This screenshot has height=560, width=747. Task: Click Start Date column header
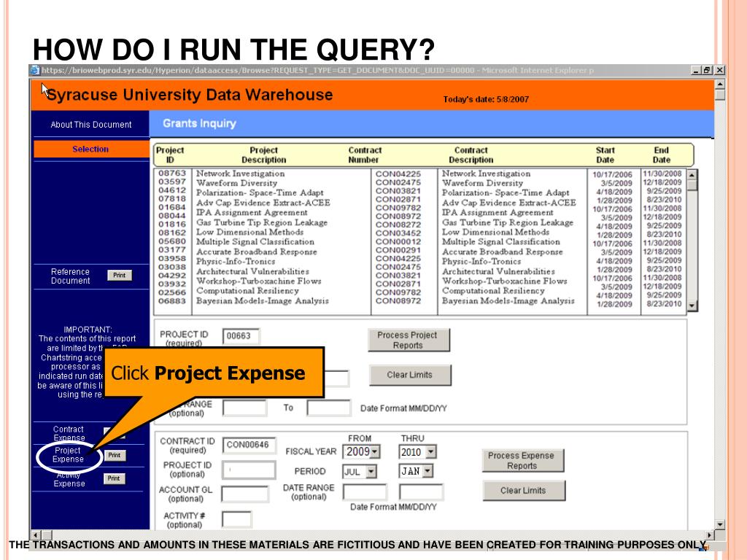[605, 155]
